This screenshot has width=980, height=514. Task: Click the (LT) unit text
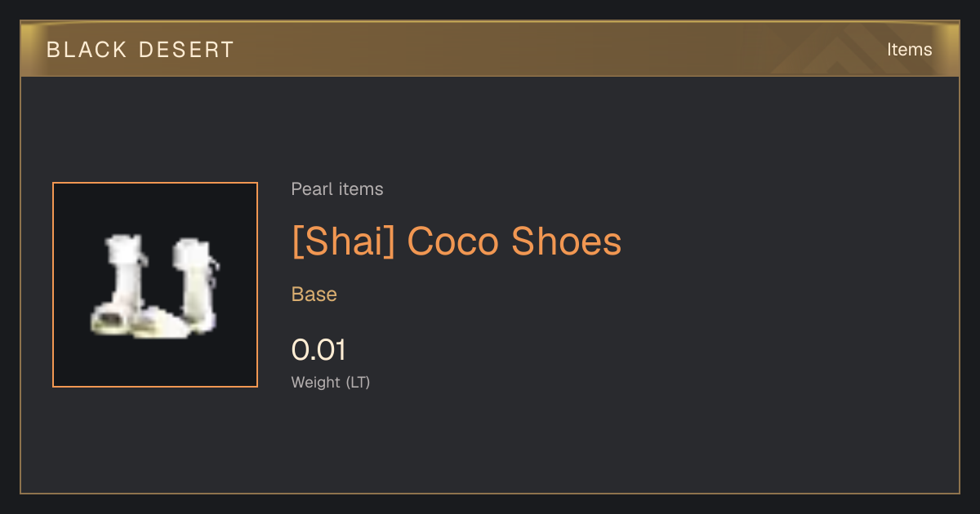tap(358, 382)
